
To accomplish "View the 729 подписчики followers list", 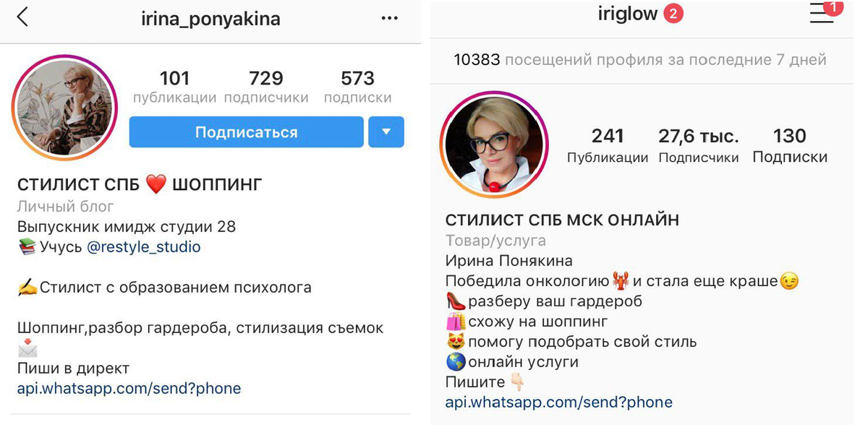I will (266, 87).
